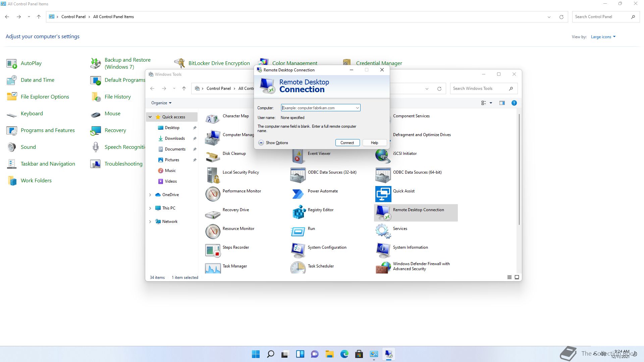Viewport: 644px width, 362px height.
Task: Select Downloads in the navigation pane
Action: coord(175,138)
